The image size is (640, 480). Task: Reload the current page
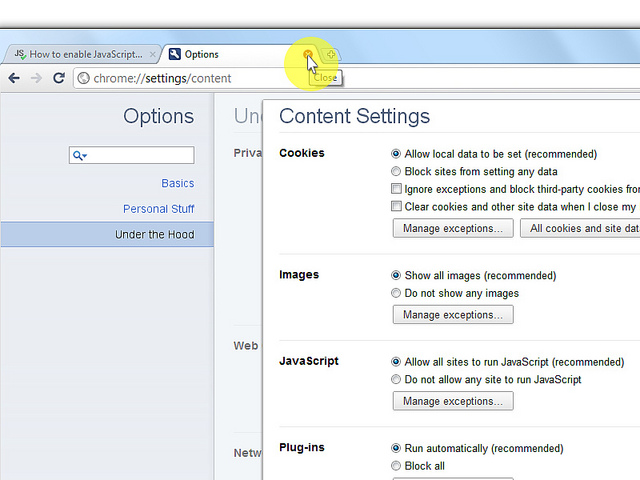click(59, 78)
